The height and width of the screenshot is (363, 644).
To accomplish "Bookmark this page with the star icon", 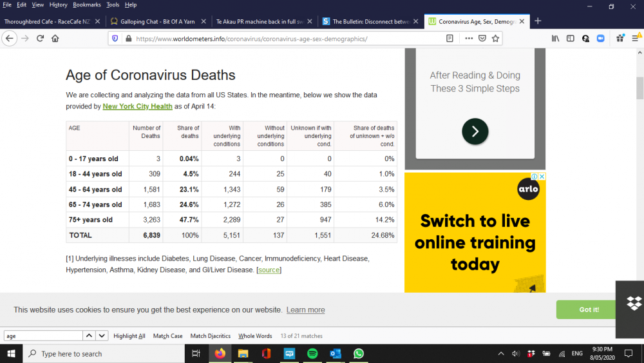I will [496, 39].
